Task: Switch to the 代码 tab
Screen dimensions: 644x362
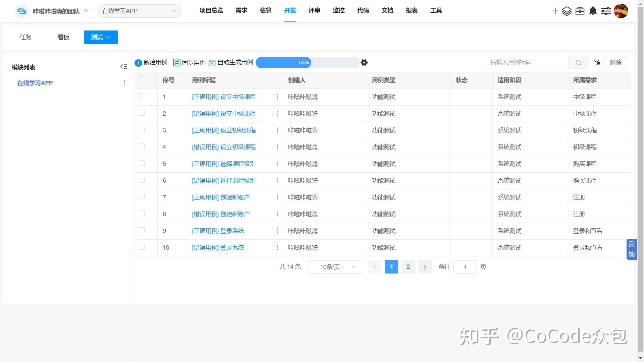Action: click(x=363, y=10)
